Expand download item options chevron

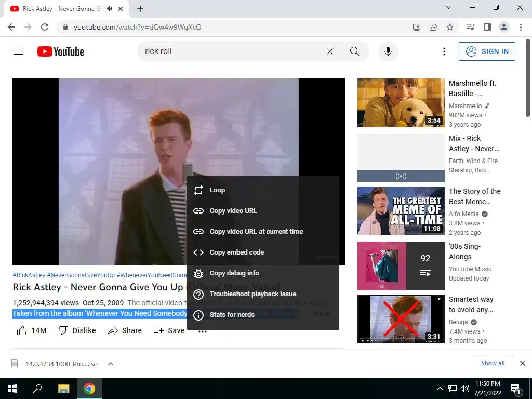click(x=111, y=364)
